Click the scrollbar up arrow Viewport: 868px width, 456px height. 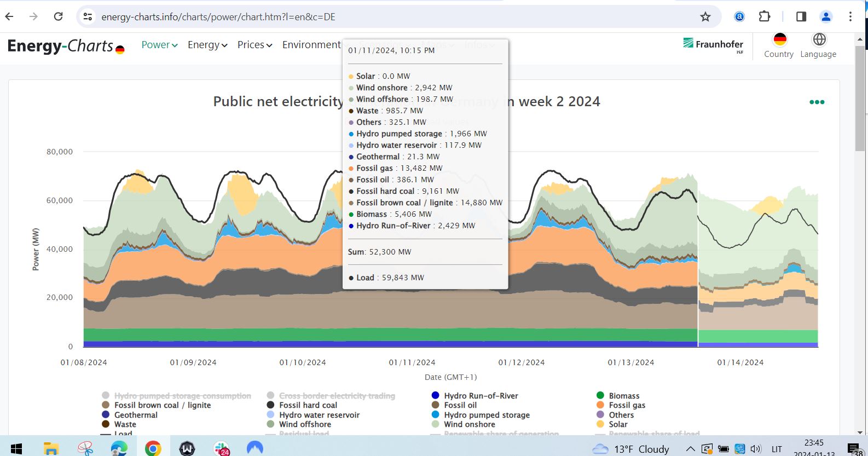coord(860,39)
